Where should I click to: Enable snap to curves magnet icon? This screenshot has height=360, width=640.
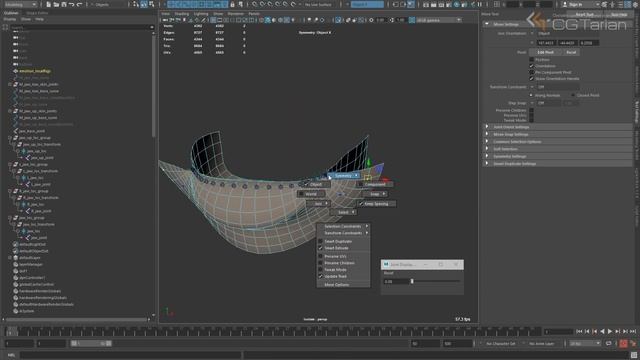[262, 4]
